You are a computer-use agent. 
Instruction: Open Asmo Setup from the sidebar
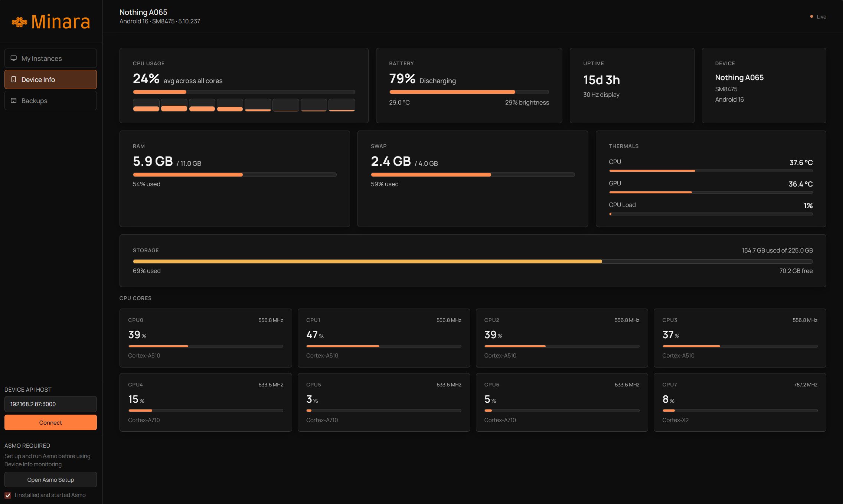point(50,480)
